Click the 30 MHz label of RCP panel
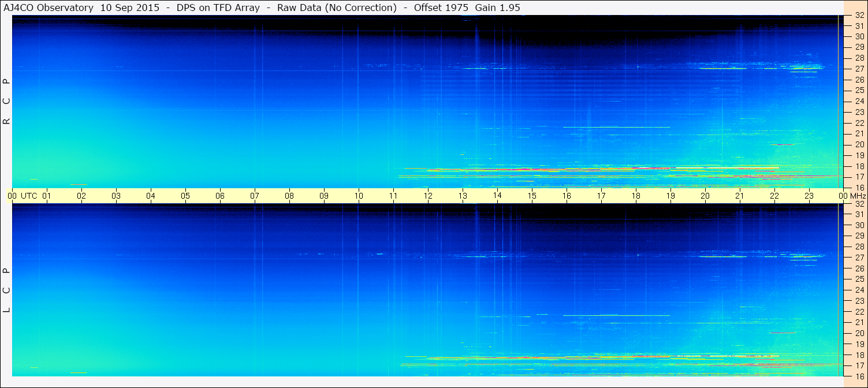868x388 pixels. coord(859,36)
